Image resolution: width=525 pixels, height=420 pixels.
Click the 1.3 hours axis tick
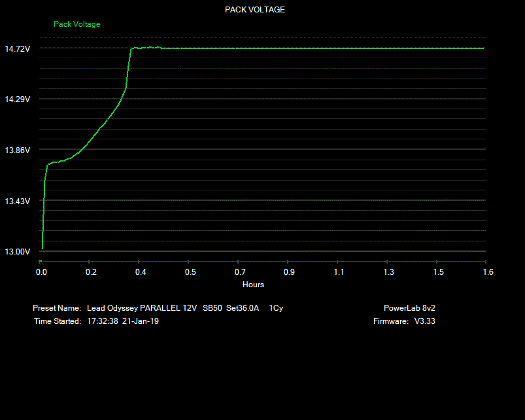[x=389, y=272]
